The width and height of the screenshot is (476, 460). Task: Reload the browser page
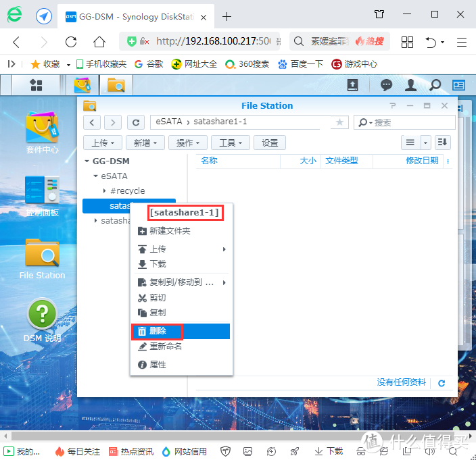(71, 42)
